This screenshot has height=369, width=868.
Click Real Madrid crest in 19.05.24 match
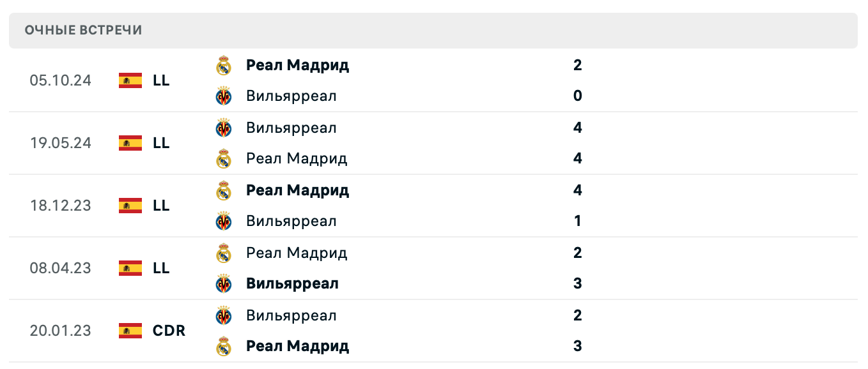click(x=224, y=159)
